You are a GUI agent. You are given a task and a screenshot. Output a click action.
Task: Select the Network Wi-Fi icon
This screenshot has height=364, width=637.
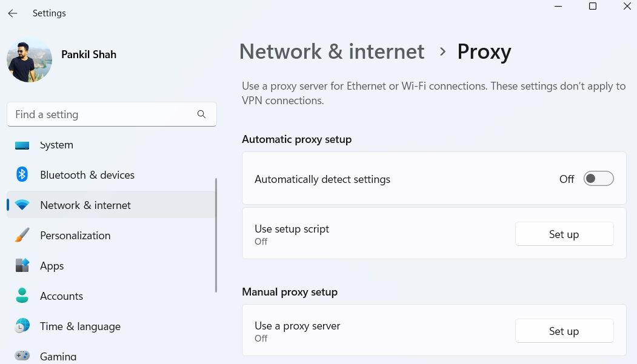coord(22,205)
